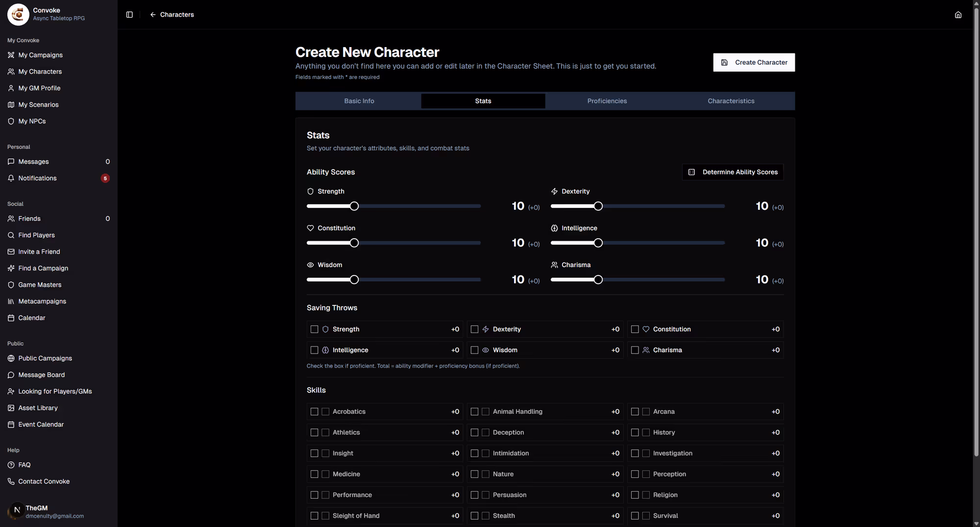Open the Characteristics tab

click(731, 101)
